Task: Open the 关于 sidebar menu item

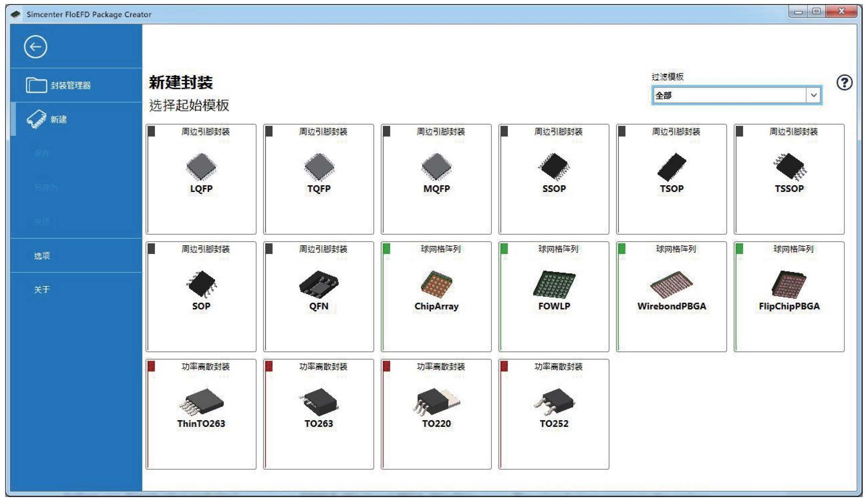Action: click(x=76, y=290)
